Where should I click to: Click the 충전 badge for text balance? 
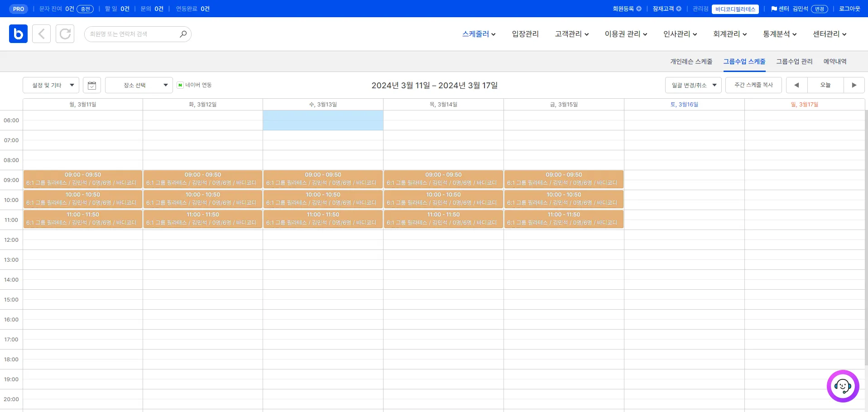[x=85, y=9]
